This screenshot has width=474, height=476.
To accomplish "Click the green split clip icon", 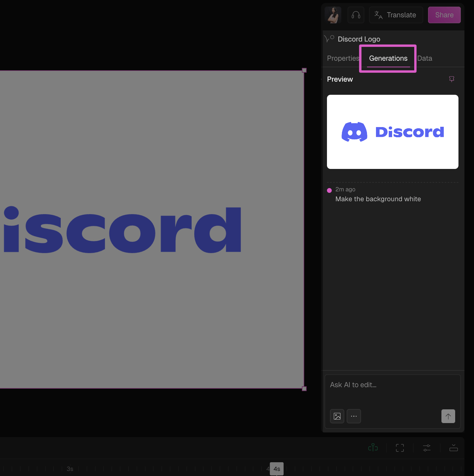I will 373,448.
